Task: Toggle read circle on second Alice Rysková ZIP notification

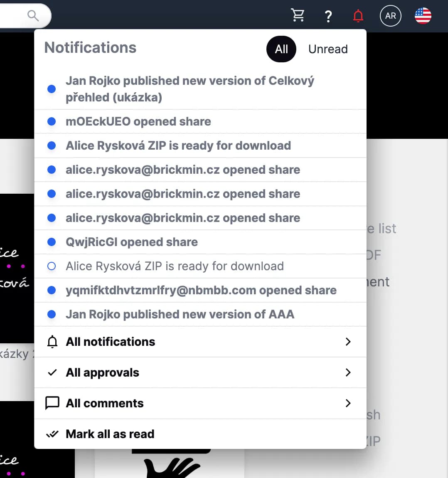Action: 52,266
